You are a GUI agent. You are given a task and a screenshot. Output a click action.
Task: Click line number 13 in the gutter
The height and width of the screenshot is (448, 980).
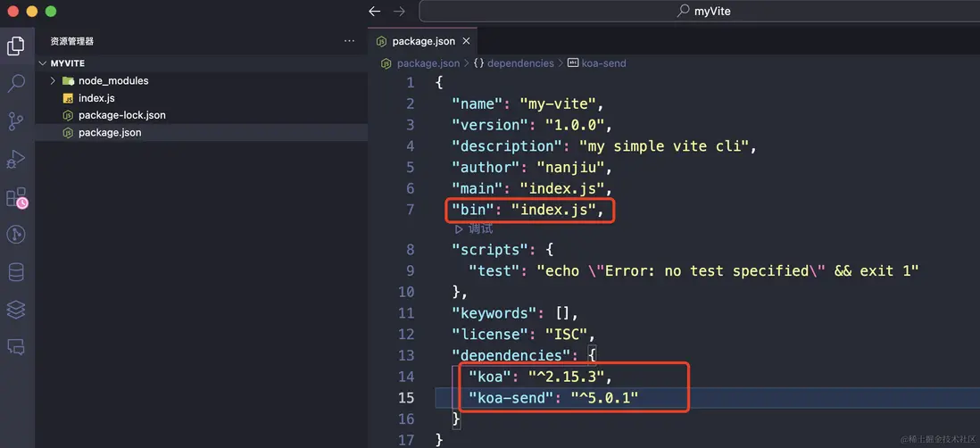[x=405, y=355]
